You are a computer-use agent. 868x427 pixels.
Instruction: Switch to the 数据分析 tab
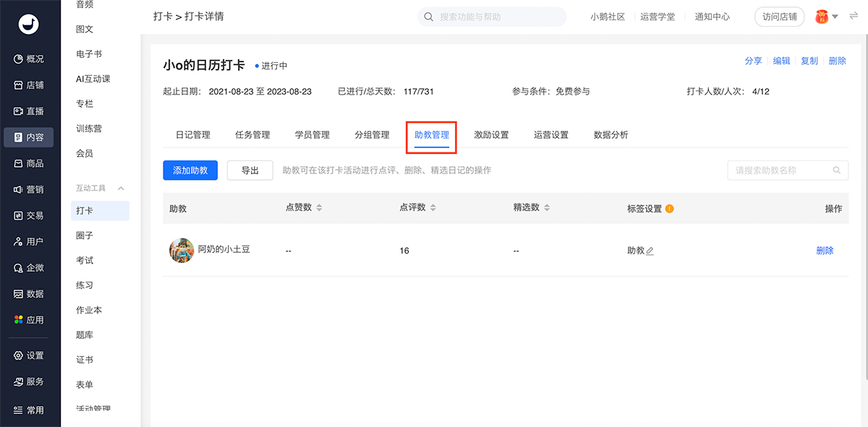point(610,135)
